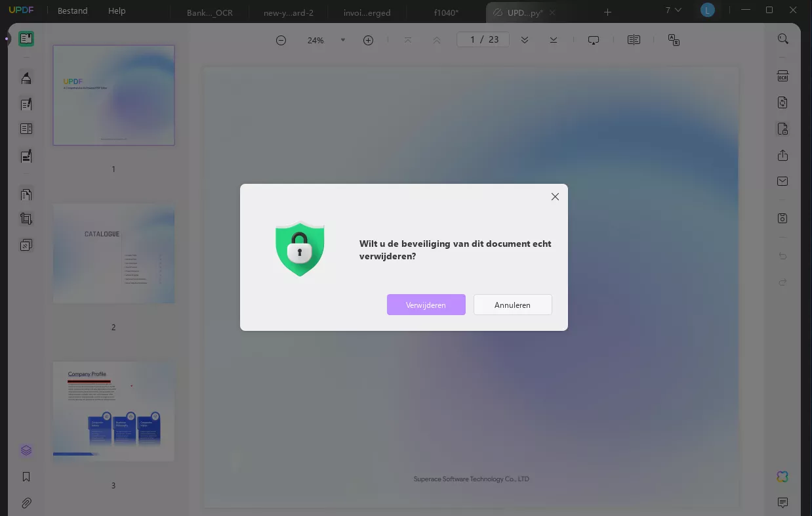The image size is (812, 516).
Task: Expand the 24% zoom level dropdown
Action: coord(342,40)
